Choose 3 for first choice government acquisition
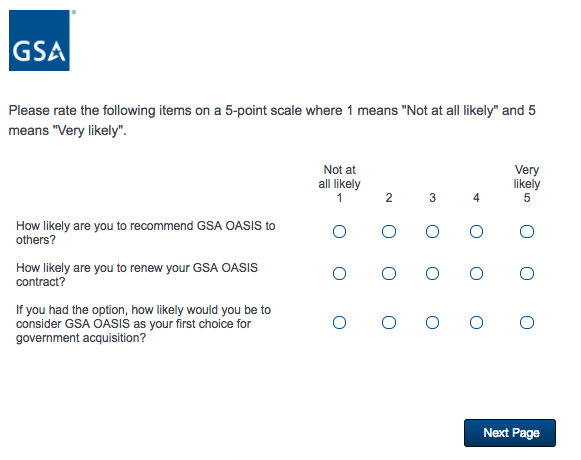The image size is (581, 460). [x=432, y=322]
